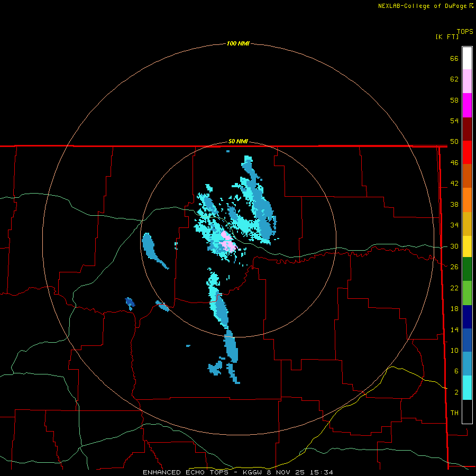Click the 50 NMI range ring label
476x476 pixels.
point(238,141)
